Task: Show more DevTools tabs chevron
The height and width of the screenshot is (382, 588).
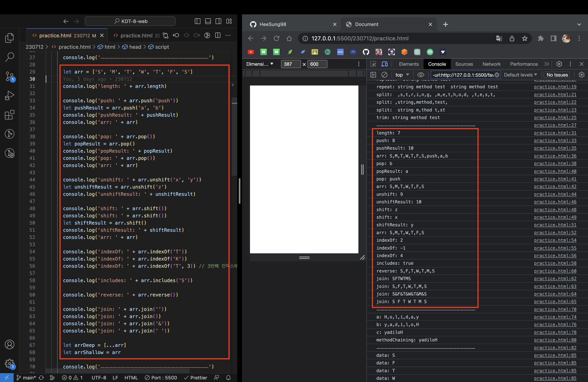Action: tap(547, 64)
